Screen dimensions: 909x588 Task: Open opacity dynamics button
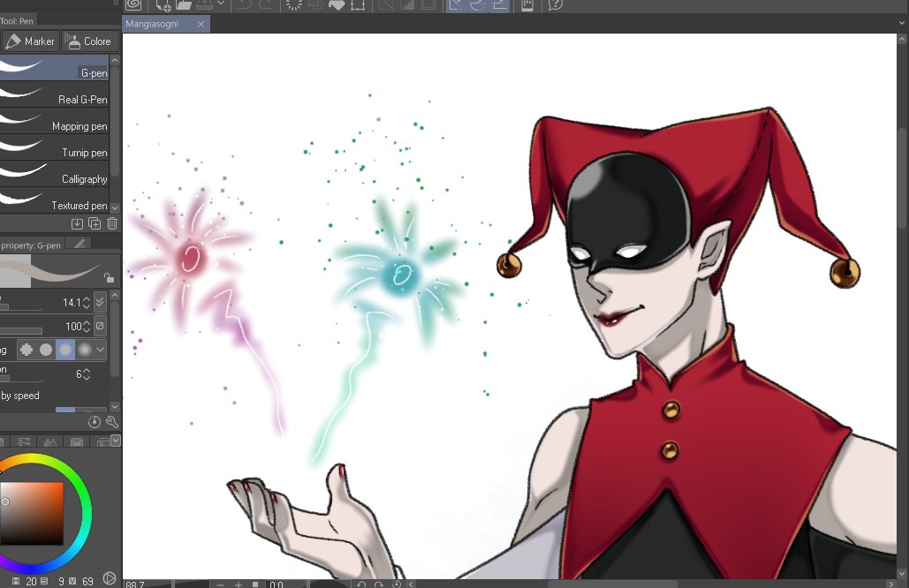point(100,326)
